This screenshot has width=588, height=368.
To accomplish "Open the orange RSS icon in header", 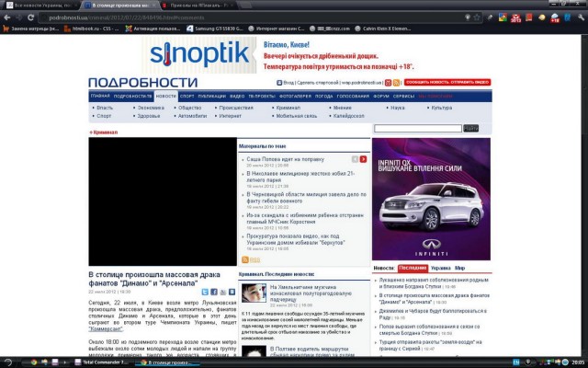I will [x=396, y=83].
